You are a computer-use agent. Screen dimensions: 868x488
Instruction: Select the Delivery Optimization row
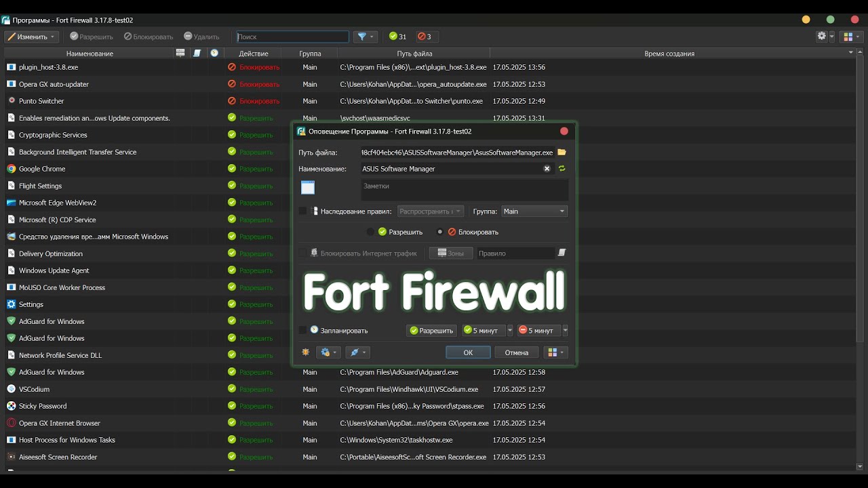430,253
